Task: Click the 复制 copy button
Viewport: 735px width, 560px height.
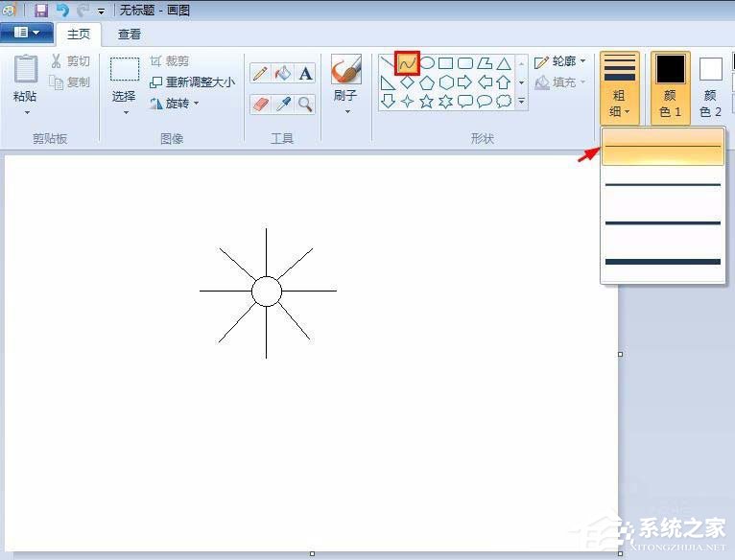Action: [x=70, y=82]
